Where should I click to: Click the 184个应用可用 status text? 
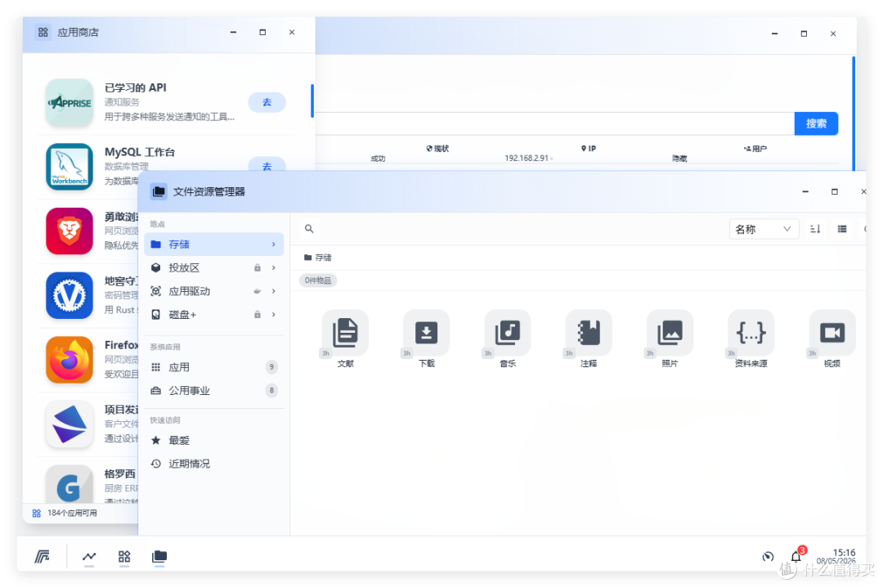point(72,513)
